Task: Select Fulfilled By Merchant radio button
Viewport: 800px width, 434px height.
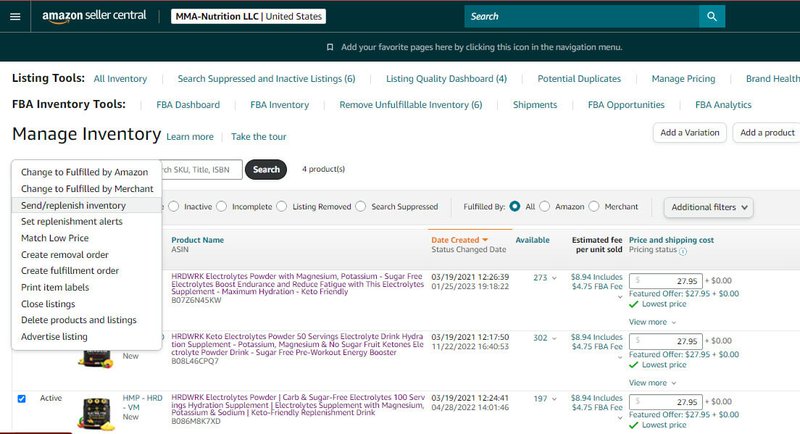Action: (x=594, y=207)
